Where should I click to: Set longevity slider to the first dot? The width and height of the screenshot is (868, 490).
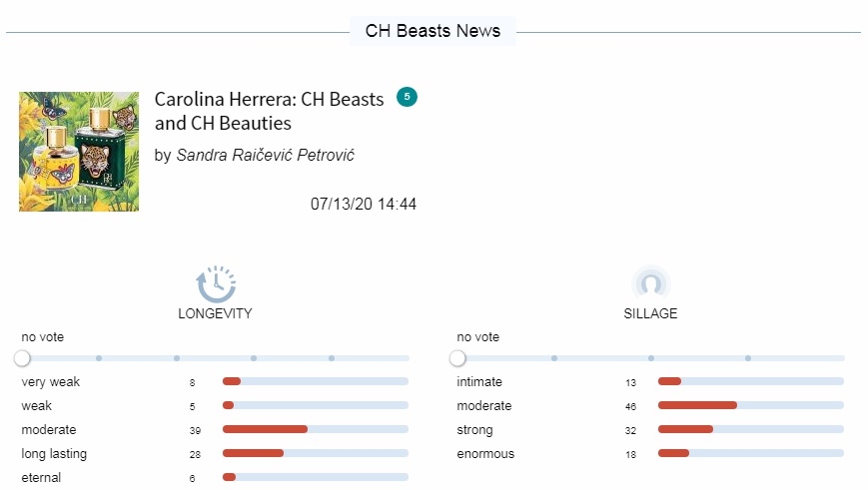click(x=99, y=358)
